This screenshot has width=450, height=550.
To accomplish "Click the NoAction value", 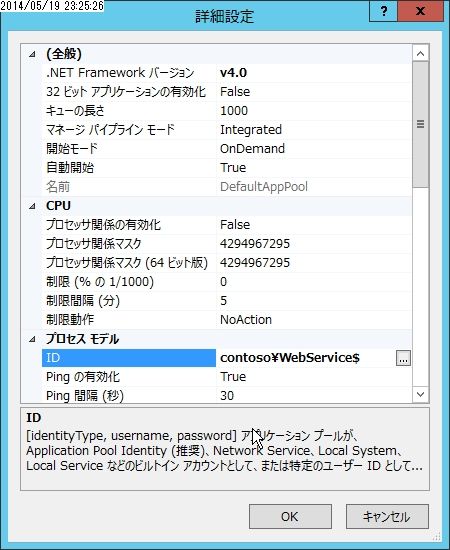I will click(x=246, y=320).
